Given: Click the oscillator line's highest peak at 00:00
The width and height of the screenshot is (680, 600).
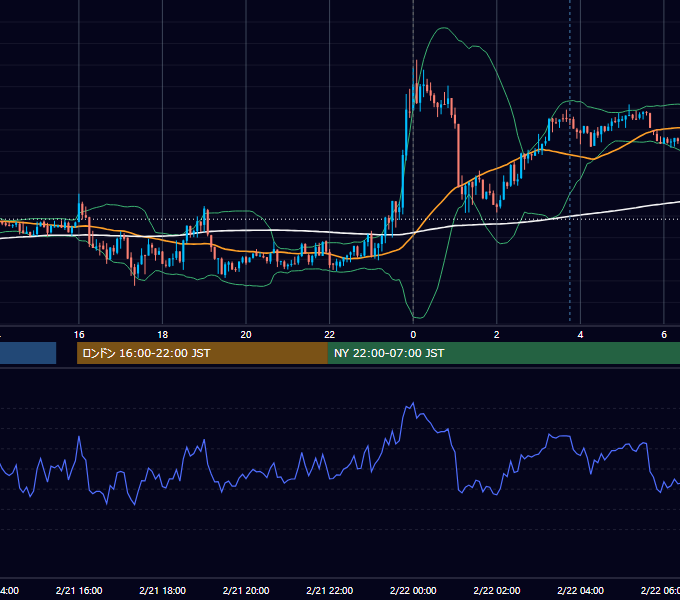Looking at the screenshot, I should [413, 404].
